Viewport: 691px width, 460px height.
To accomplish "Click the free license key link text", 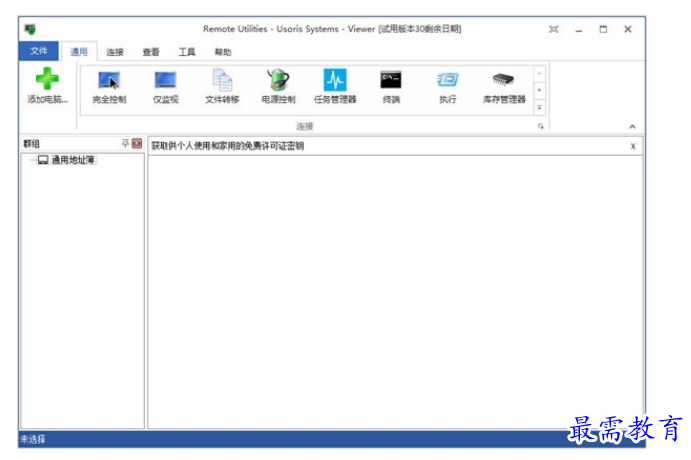I will [227, 146].
